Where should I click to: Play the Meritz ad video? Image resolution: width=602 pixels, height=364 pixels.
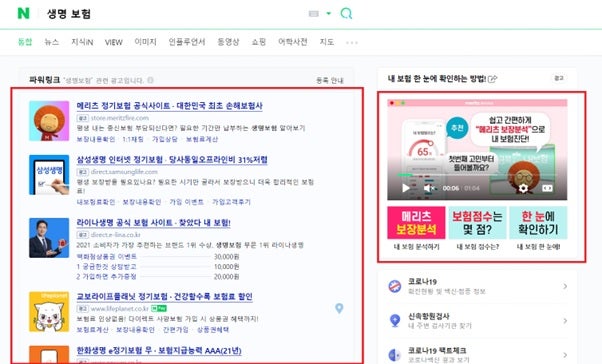click(406, 188)
